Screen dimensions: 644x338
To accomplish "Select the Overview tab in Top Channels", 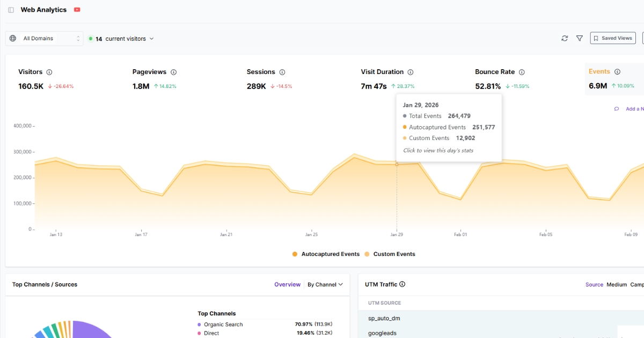I will click(x=287, y=284).
